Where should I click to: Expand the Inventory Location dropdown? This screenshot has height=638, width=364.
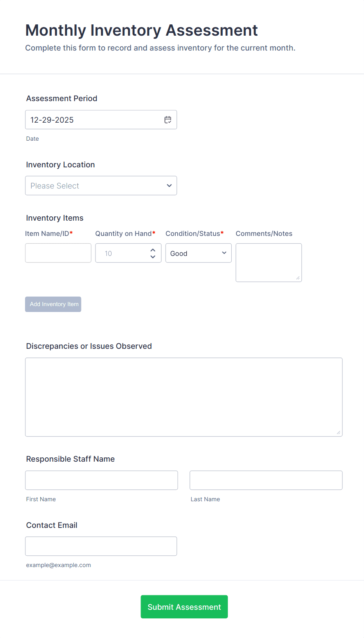click(101, 186)
